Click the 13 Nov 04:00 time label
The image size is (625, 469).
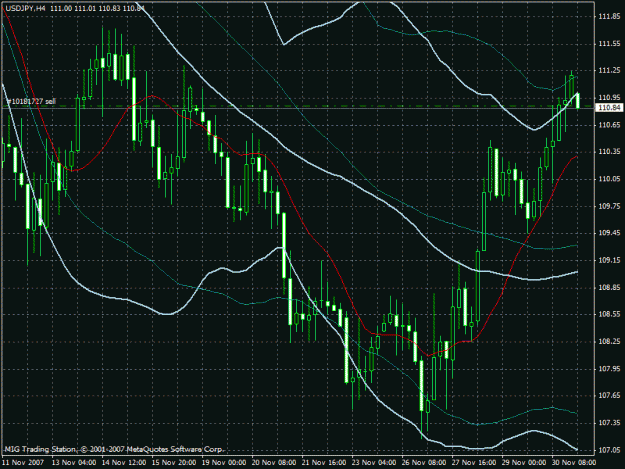click(74, 462)
